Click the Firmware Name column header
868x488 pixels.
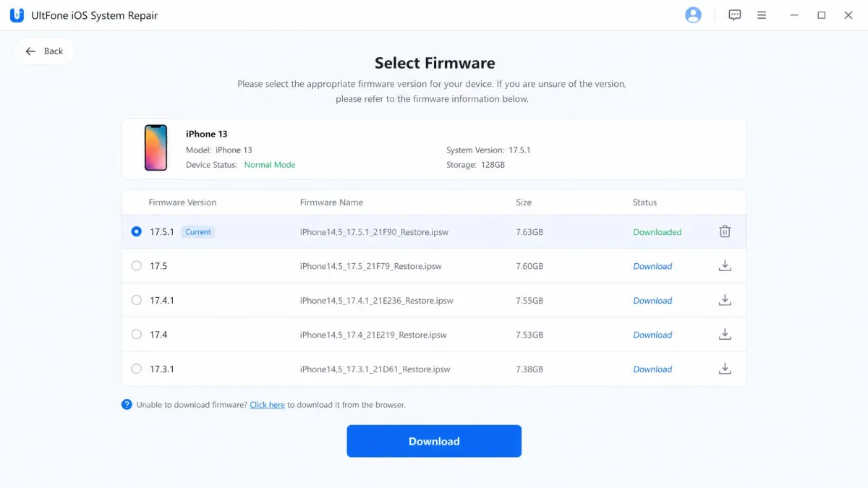[331, 202]
